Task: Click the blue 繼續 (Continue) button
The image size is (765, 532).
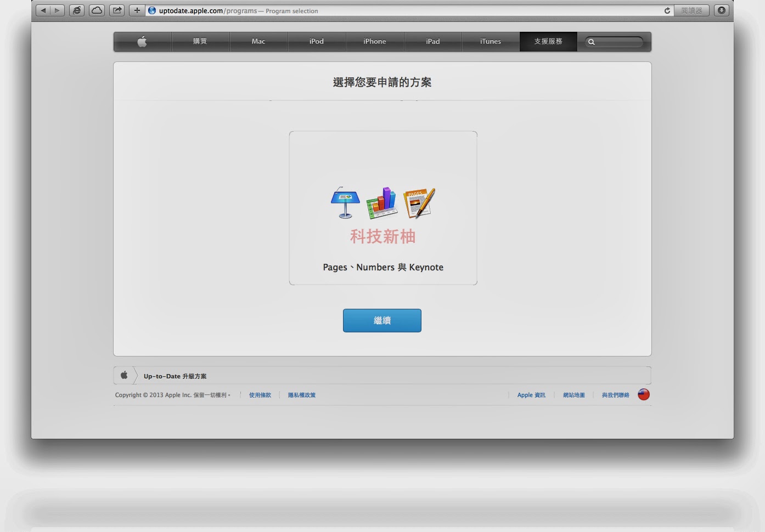Action: pos(382,320)
